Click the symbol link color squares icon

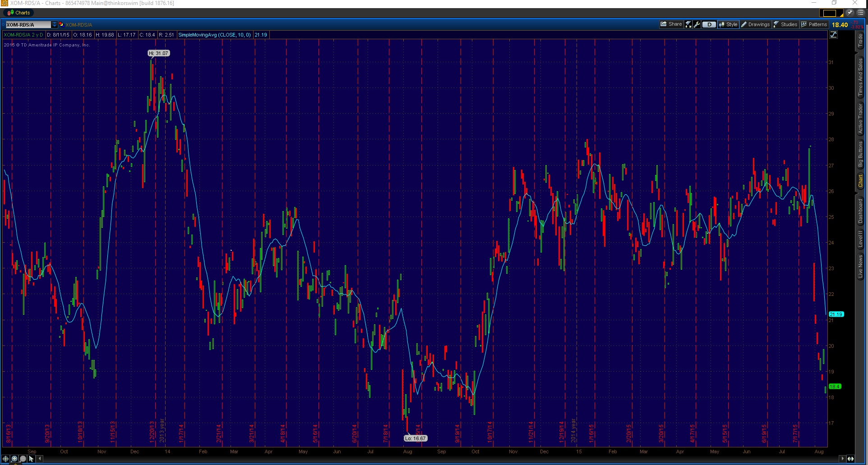(61, 24)
